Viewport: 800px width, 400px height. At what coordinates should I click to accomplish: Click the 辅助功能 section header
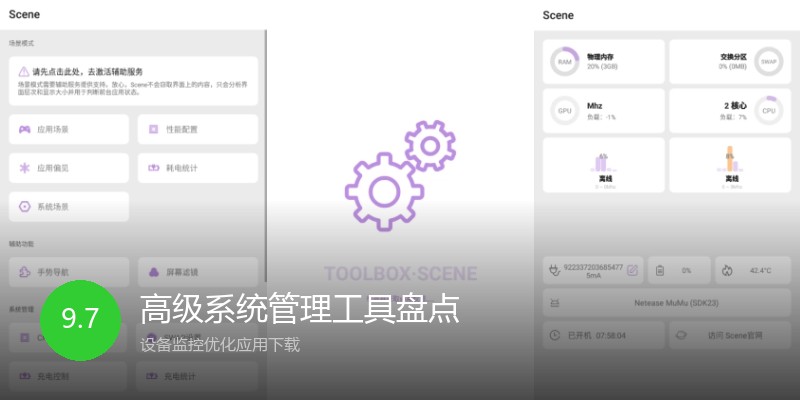pos(21,244)
